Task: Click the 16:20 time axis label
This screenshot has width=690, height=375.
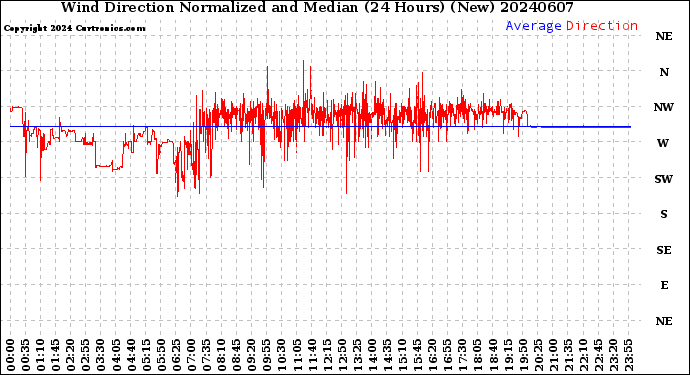Action: [433, 355]
